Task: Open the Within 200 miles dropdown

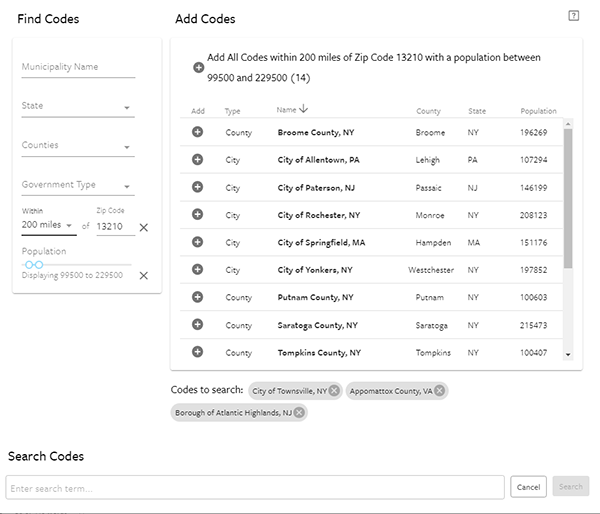Action: [x=49, y=225]
